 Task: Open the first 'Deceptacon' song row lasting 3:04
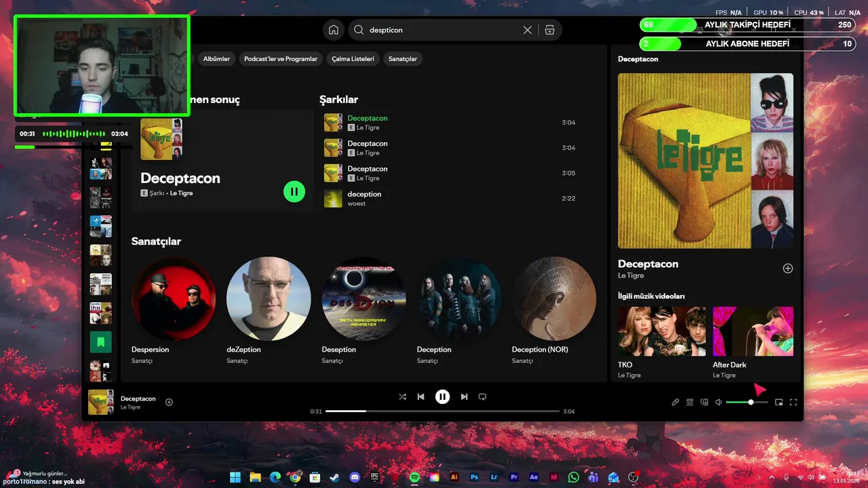pos(450,123)
